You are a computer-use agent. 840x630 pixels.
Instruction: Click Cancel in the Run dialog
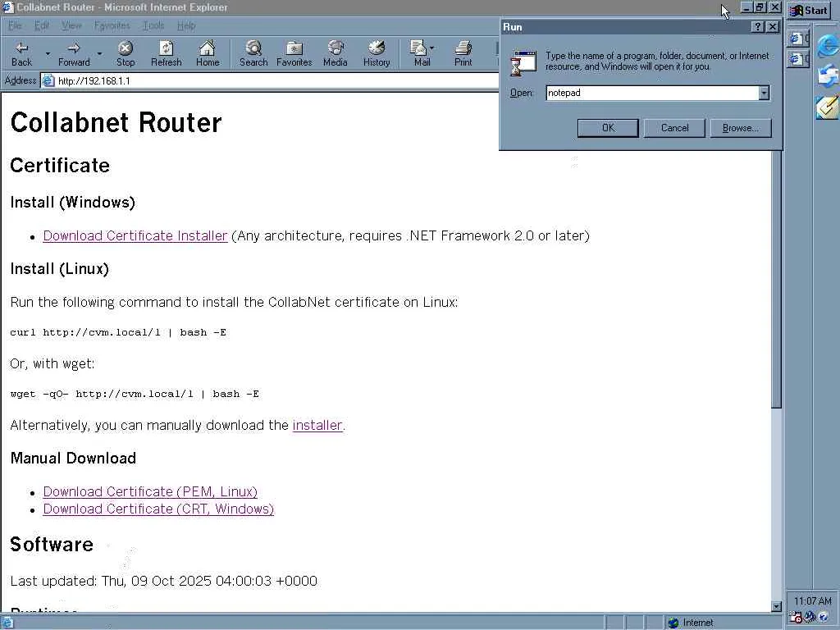point(674,128)
